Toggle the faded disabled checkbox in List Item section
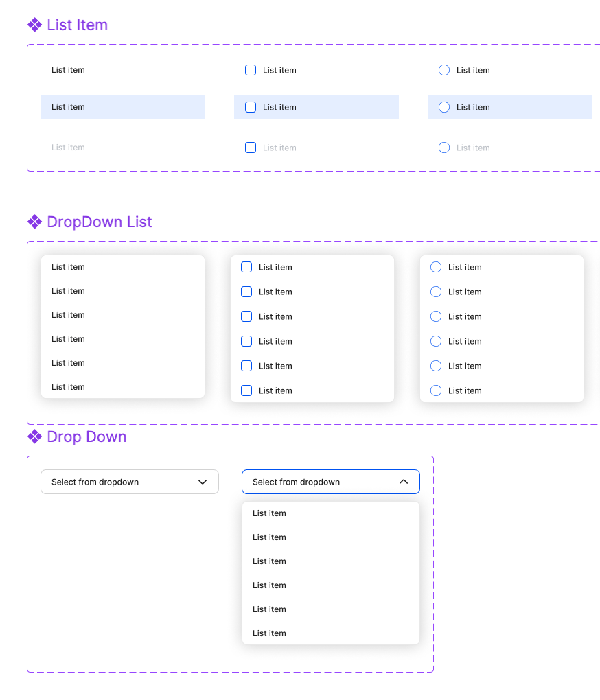The image size is (600, 700). pyautogui.click(x=251, y=148)
